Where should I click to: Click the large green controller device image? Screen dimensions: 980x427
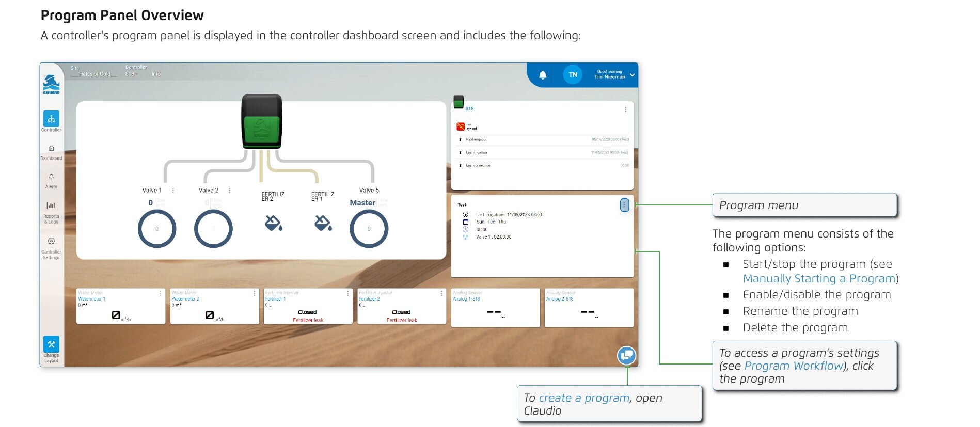(x=262, y=121)
